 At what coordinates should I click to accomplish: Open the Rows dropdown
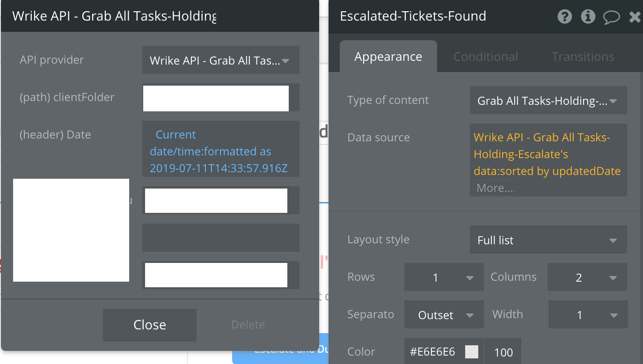point(444,277)
